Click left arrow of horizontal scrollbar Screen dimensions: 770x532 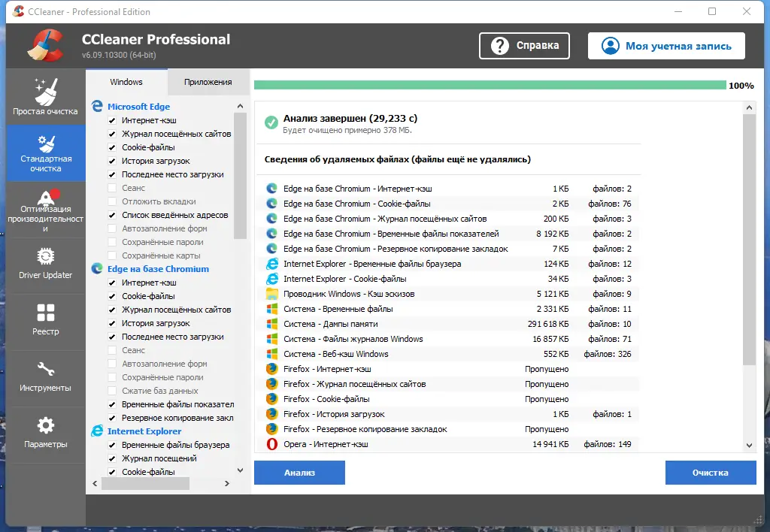click(x=95, y=483)
